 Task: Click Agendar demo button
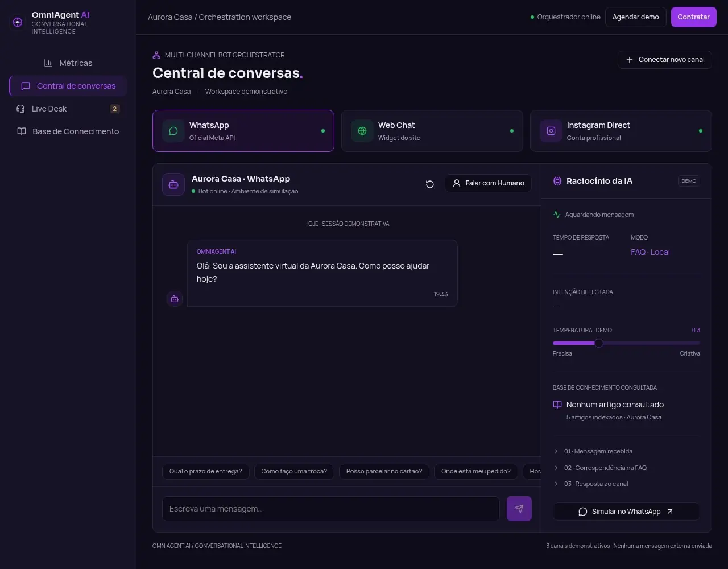point(635,17)
